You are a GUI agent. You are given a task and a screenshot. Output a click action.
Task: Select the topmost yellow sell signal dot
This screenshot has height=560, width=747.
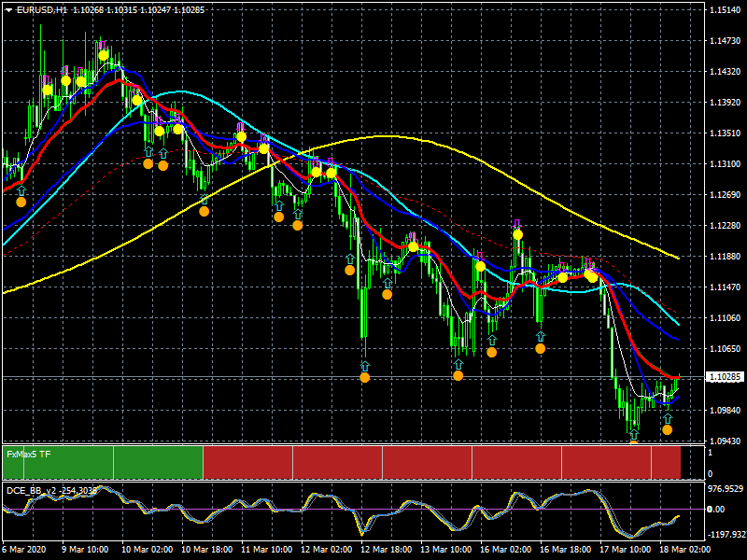point(104,56)
